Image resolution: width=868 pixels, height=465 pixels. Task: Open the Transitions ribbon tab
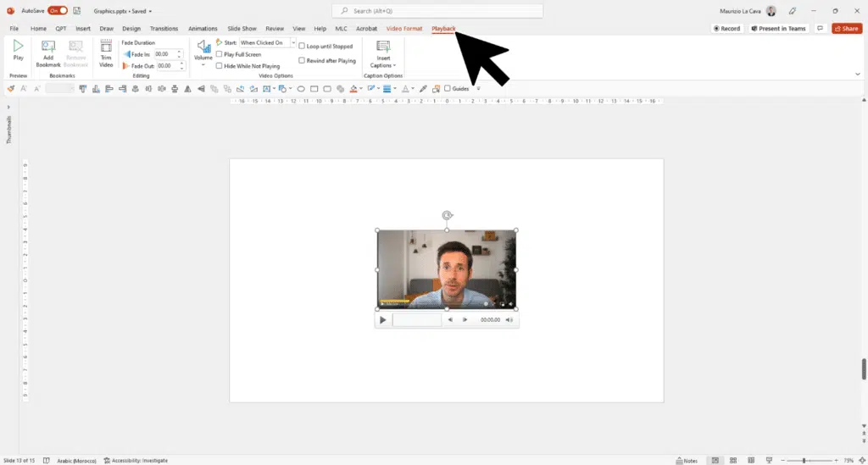click(x=164, y=29)
